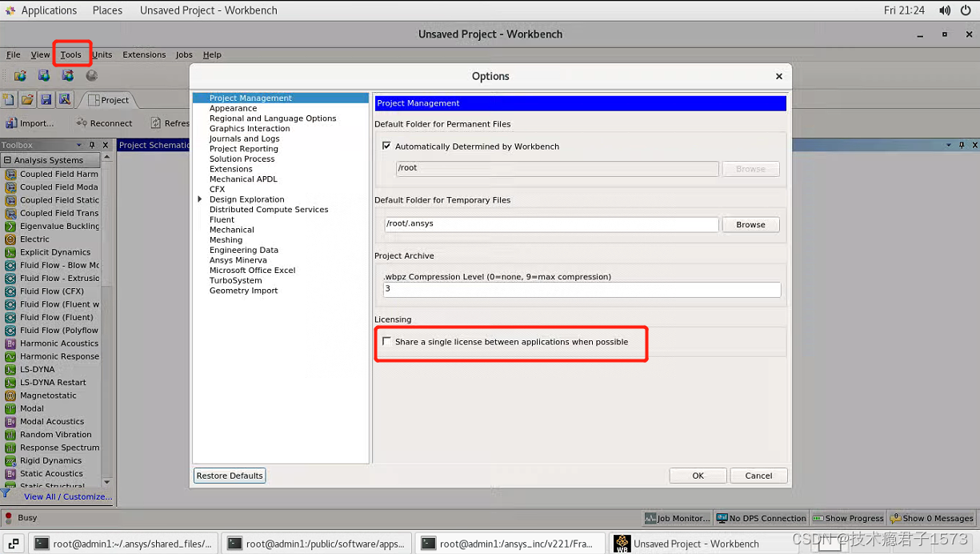Expand the Design Exploration tree item
The image size is (980, 554).
[200, 199]
